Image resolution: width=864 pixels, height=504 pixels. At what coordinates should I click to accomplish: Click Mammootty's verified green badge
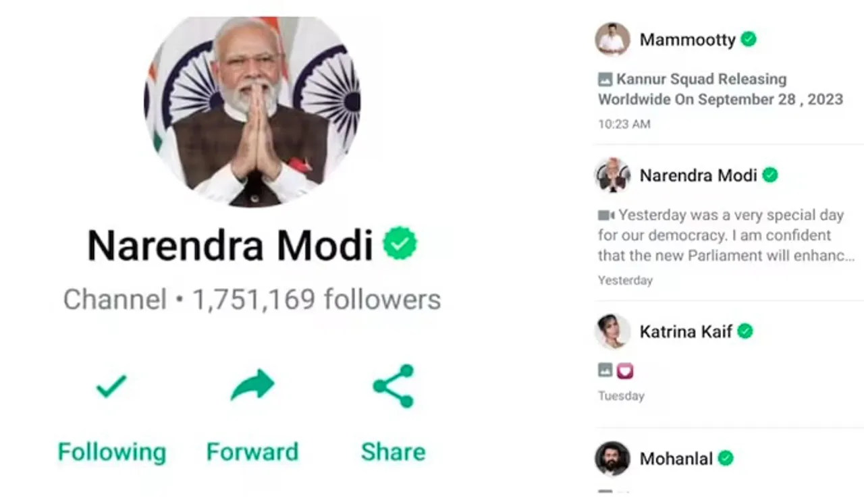tap(749, 39)
